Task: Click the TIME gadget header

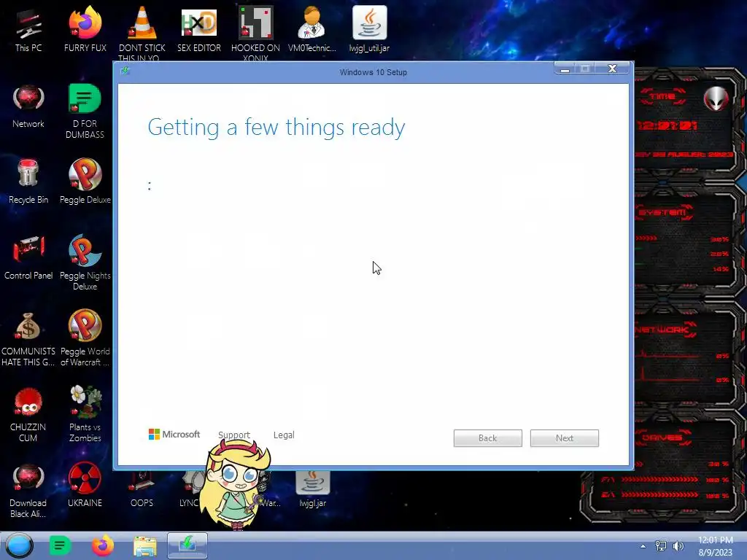Action: coord(663,96)
